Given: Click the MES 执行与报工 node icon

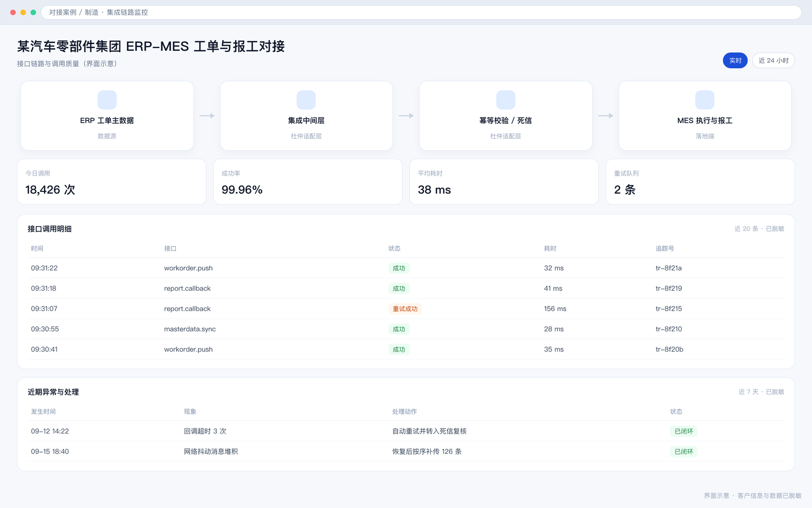Looking at the screenshot, I should point(705,100).
